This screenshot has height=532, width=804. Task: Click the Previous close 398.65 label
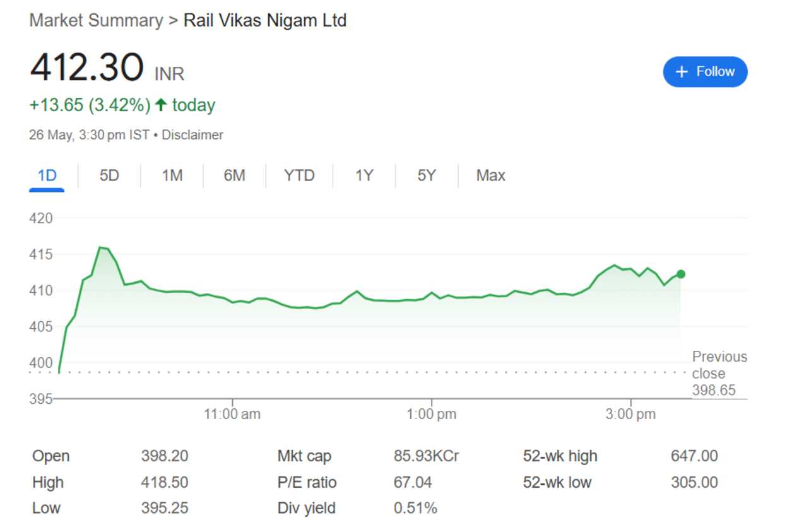(718, 373)
